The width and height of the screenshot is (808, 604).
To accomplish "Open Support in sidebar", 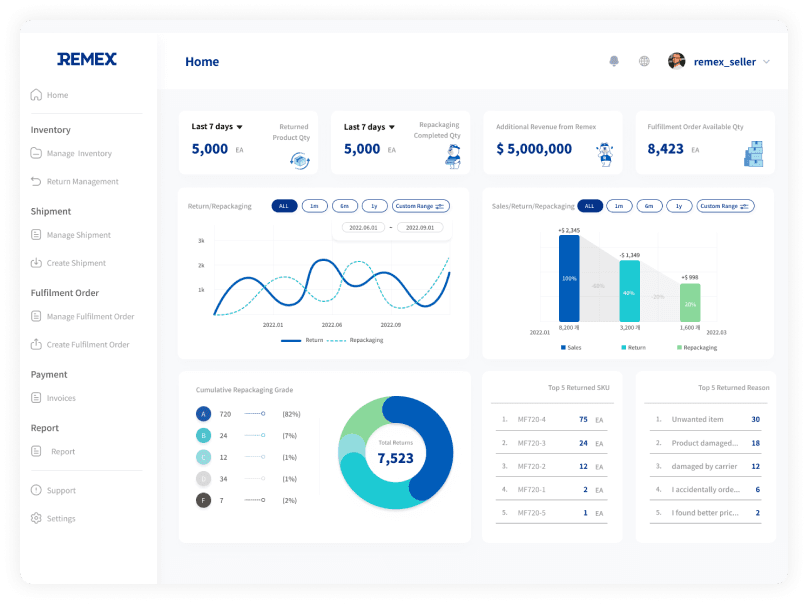I will click(61, 490).
